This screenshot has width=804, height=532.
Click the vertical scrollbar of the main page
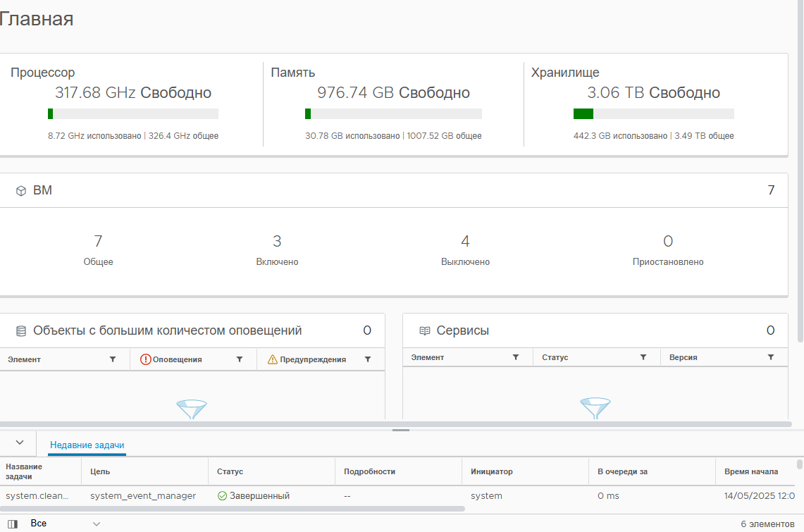[x=800, y=171]
